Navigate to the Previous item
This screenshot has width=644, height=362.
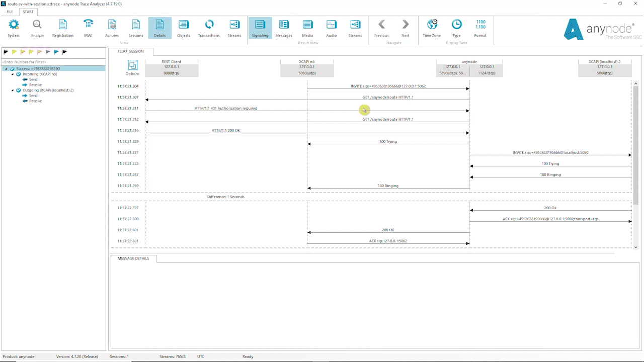pyautogui.click(x=381, y=28)
